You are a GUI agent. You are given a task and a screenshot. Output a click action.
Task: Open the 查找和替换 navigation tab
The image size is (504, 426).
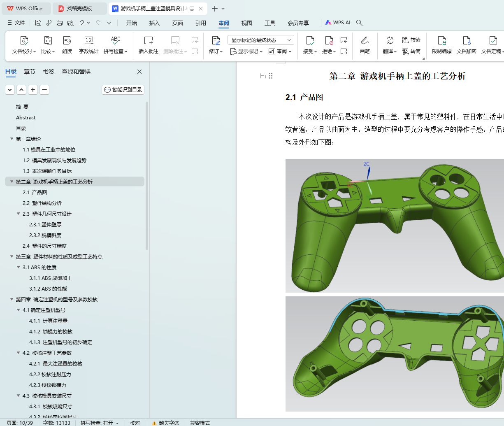pos(76,72)
